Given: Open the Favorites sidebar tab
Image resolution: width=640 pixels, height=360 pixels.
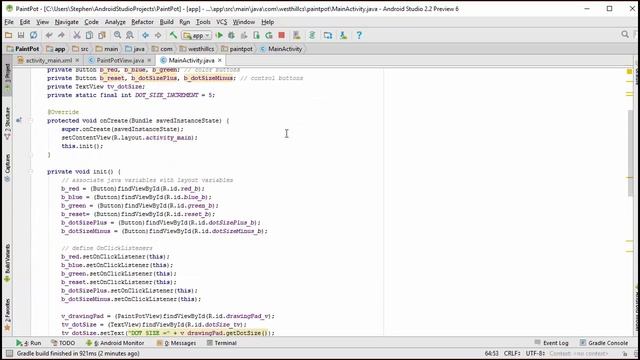Looking at the screenshot, I should (x=7, y=314).
